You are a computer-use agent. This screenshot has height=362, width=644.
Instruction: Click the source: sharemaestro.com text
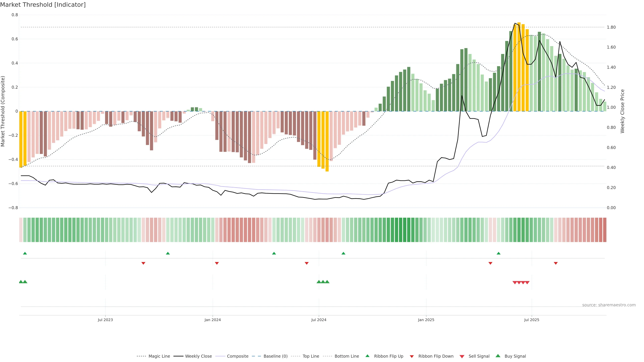pos(609,305)
